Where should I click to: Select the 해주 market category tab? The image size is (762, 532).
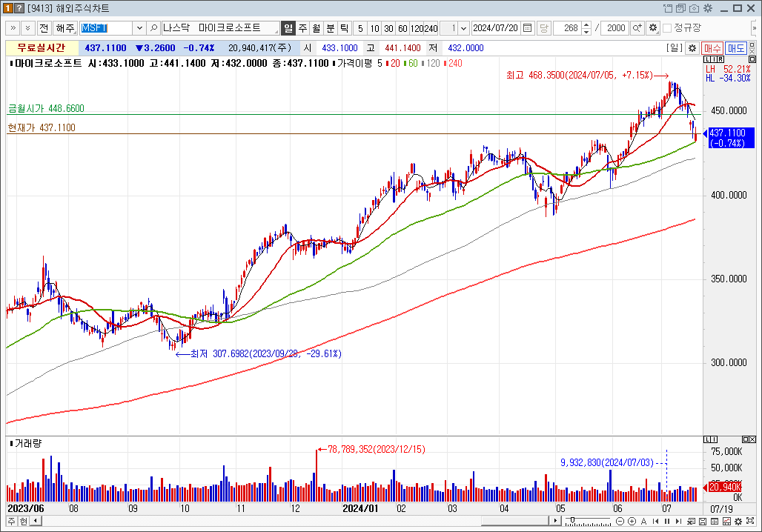[65, 28]
